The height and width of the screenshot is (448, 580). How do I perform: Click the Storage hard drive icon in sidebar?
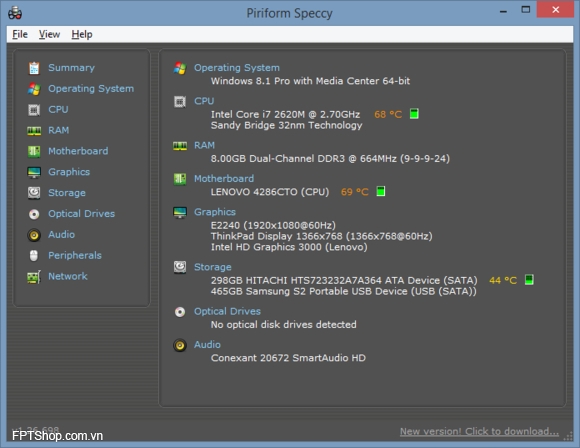(34, 193)
